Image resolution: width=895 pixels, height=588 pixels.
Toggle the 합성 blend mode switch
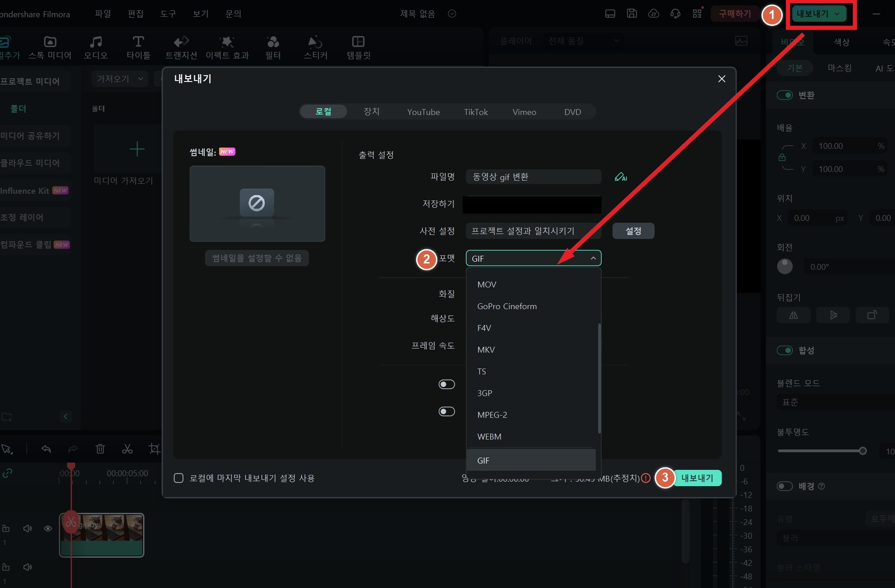(x=786, y=350)
